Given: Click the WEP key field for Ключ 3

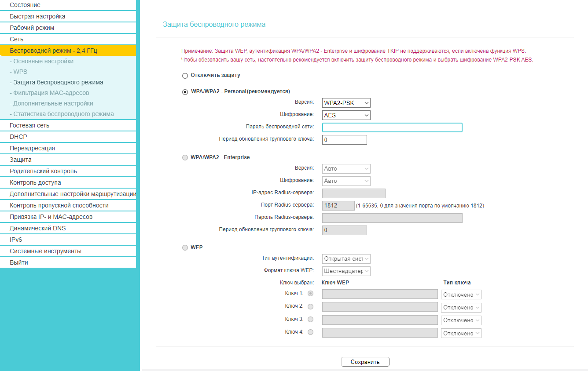Looking at the screenshot, I should pos(380,320).
